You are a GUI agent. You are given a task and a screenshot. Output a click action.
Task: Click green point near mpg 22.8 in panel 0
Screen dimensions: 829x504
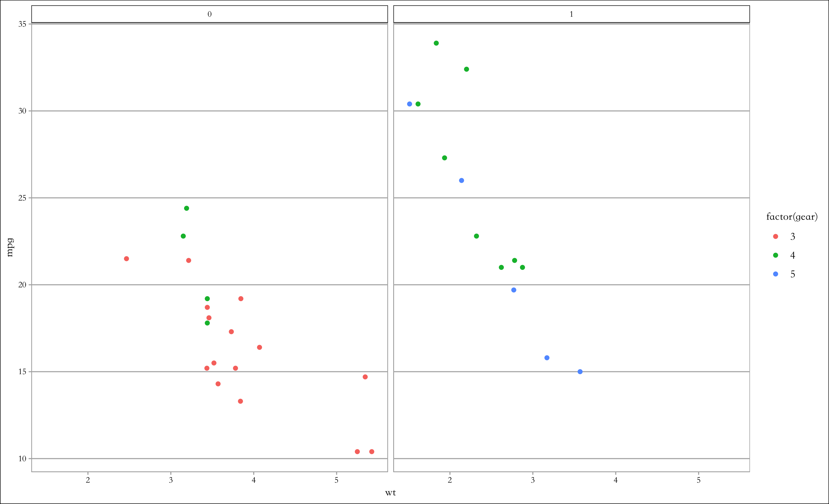click(x=183, y=236)
